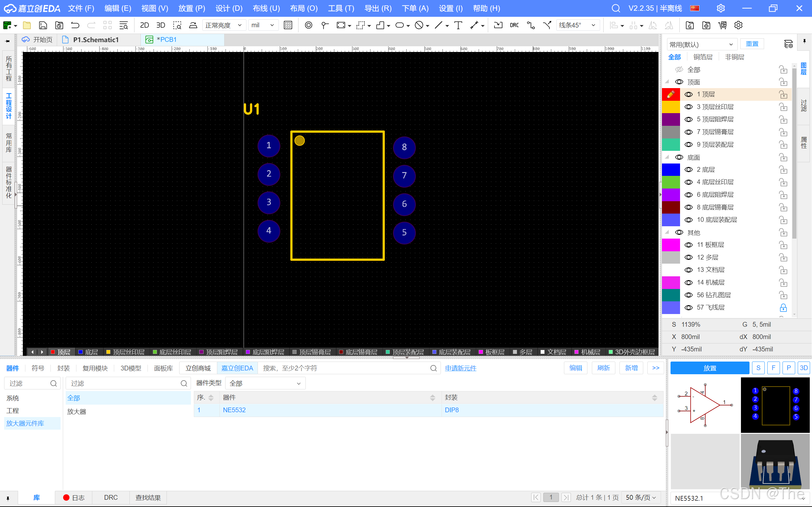Click the blue 放置 button
The width and height of the screenshot is (812, 507).
tap(710, 368)
